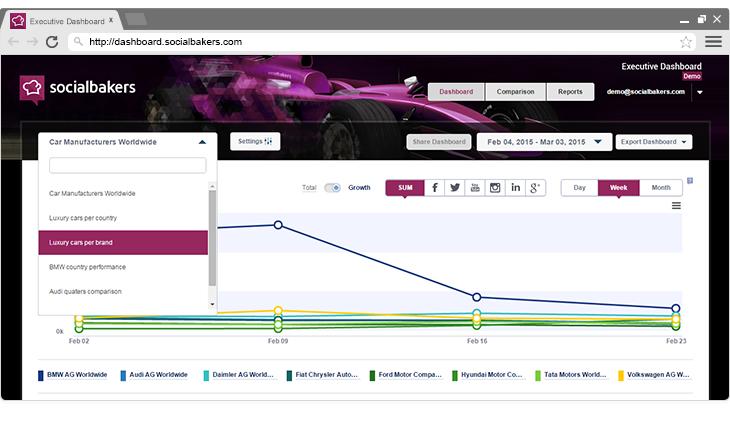The height and width of the screenshot is (422, 730).
Task: Select the Month granularity tab
Action: [x=661, y=188]
